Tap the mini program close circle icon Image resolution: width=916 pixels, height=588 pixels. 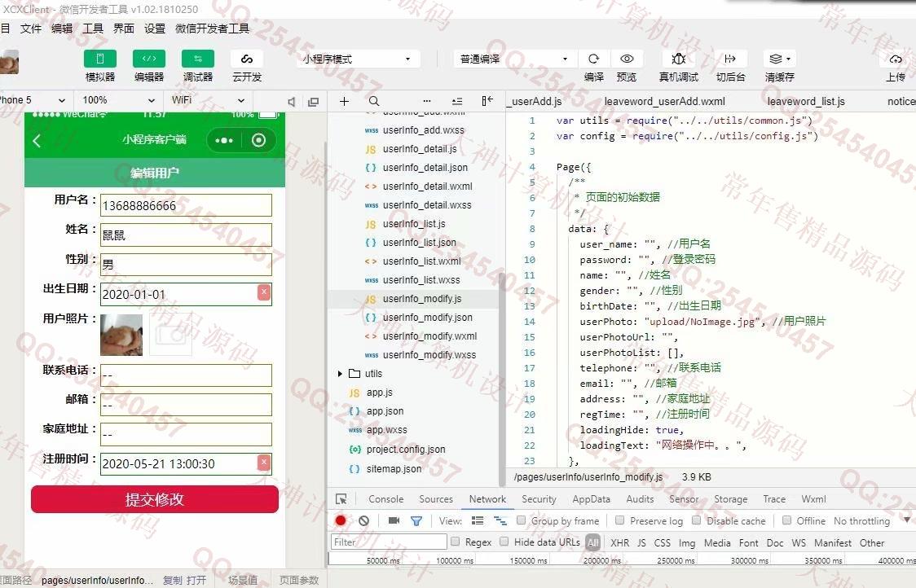point(259,140)
